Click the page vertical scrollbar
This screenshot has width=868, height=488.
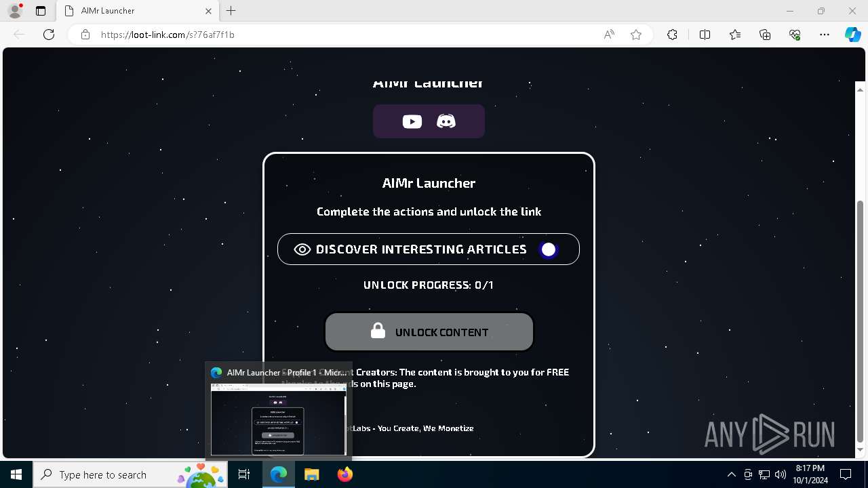coord(861,321)
